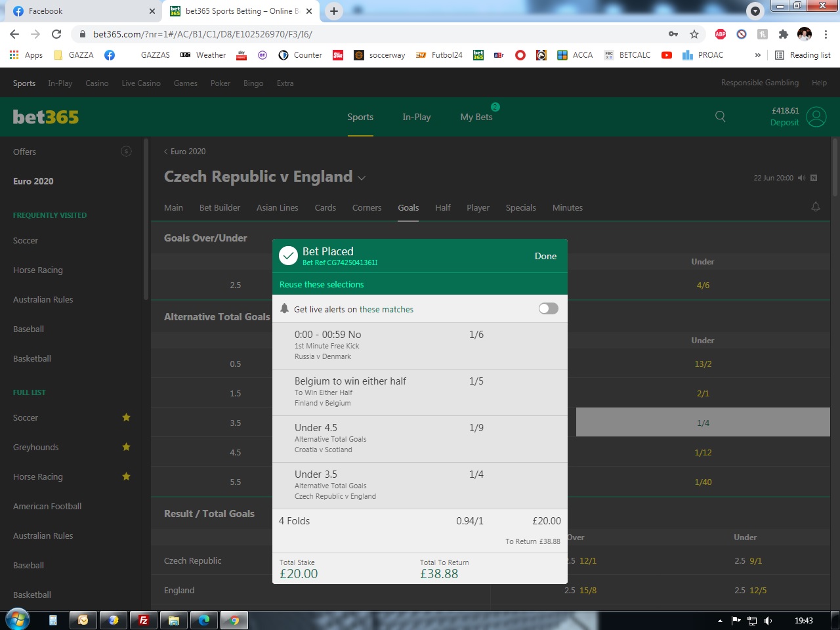Screen dimensions: 840x630
Task: Select Czech Republic Under 2.5 at 9/1
Action: pyautogui.click(x=748, y=561)
